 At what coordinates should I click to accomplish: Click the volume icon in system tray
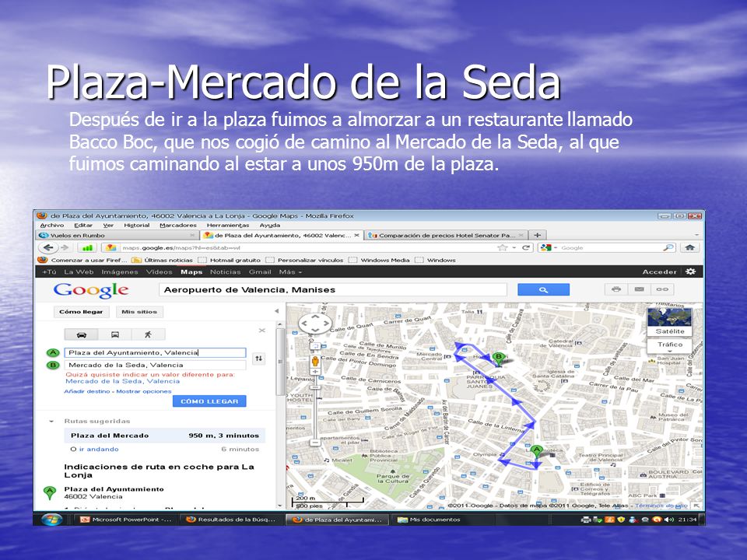tap(668, 520)
